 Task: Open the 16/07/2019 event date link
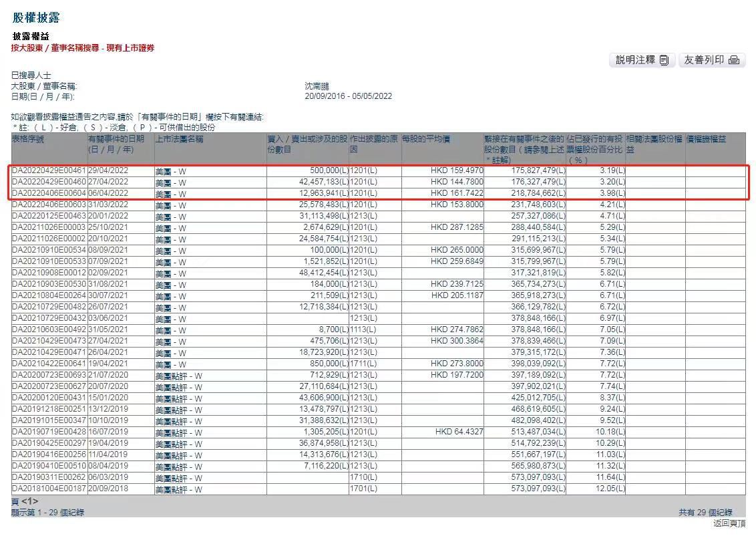click(108, 432)
